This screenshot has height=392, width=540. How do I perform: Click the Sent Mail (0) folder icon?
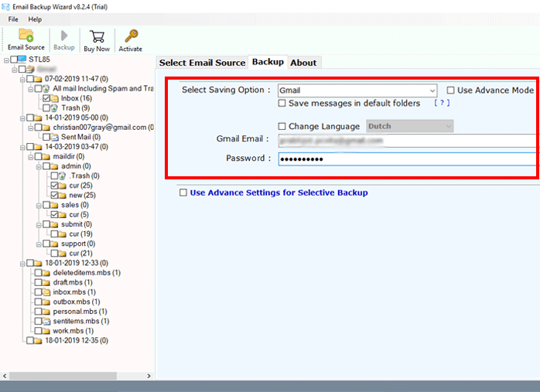[x=55, y=138]
